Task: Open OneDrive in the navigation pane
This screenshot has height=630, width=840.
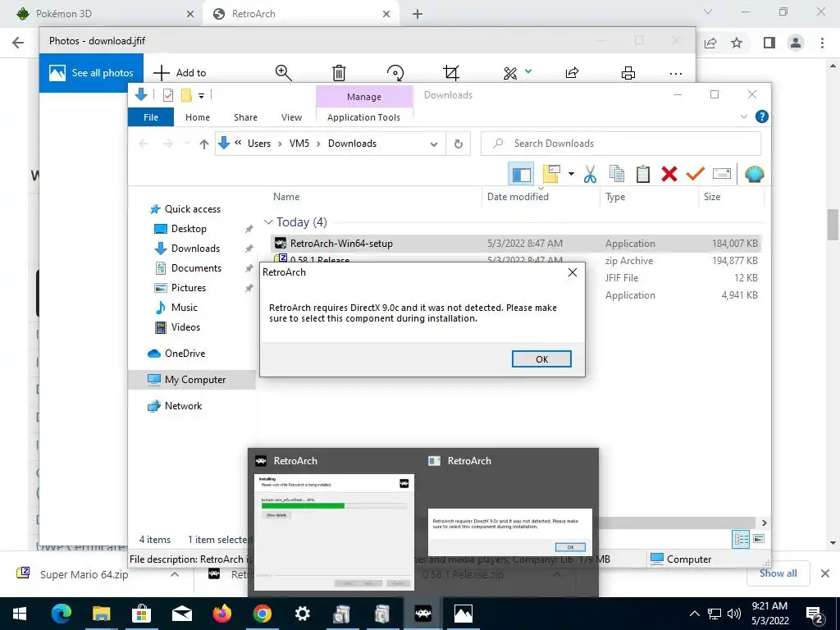Action: pyautogui.click(x=185, y=354)
